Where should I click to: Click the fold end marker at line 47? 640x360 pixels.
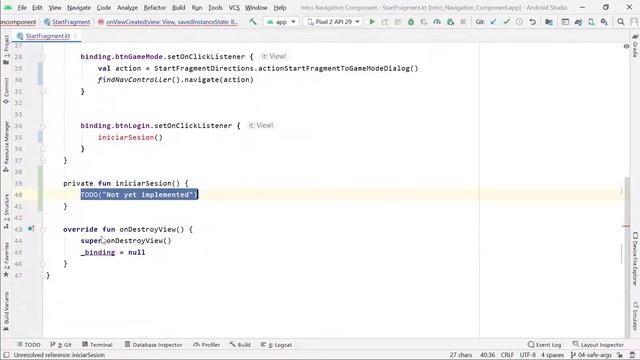pyautogui.click(x=43, y=276)
